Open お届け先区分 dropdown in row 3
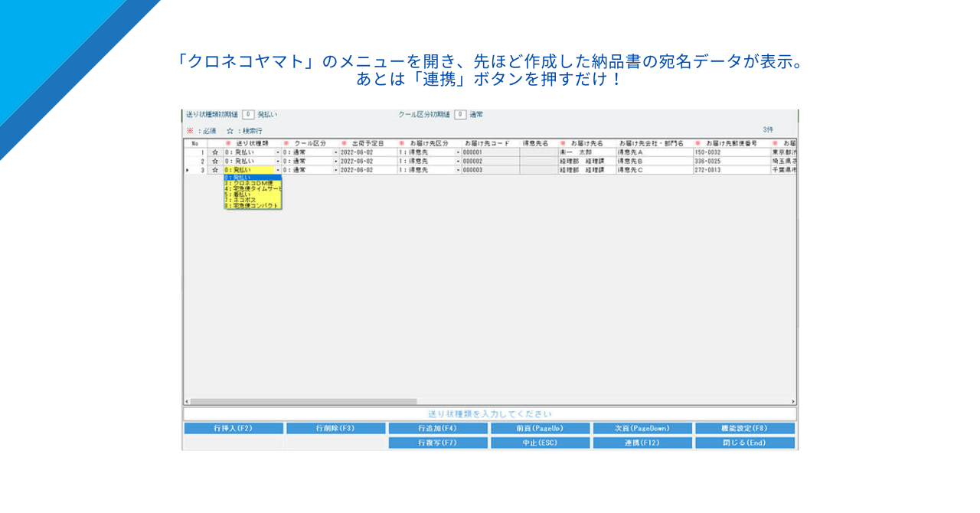This screenshot has width=980, height=513. (x=458, y=170)
